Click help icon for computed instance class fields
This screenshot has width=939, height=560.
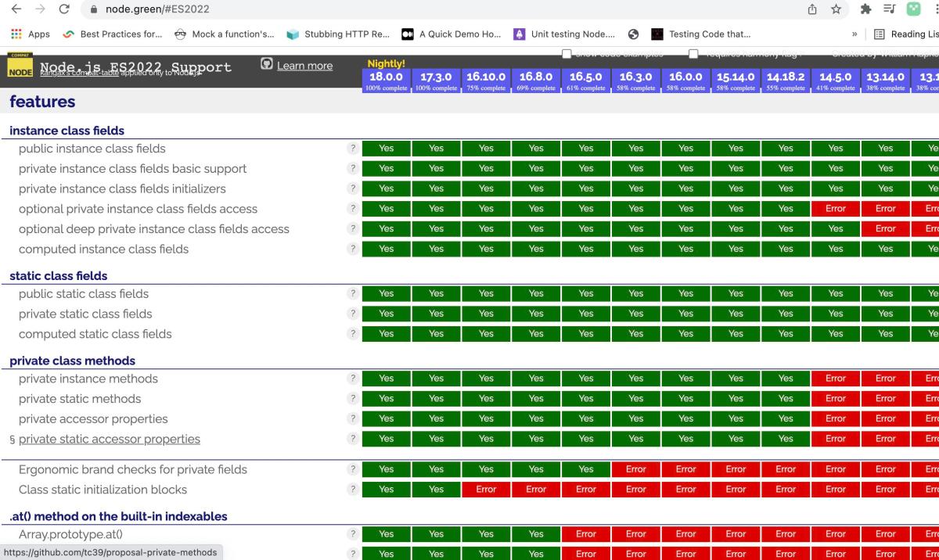coord(353,249)
